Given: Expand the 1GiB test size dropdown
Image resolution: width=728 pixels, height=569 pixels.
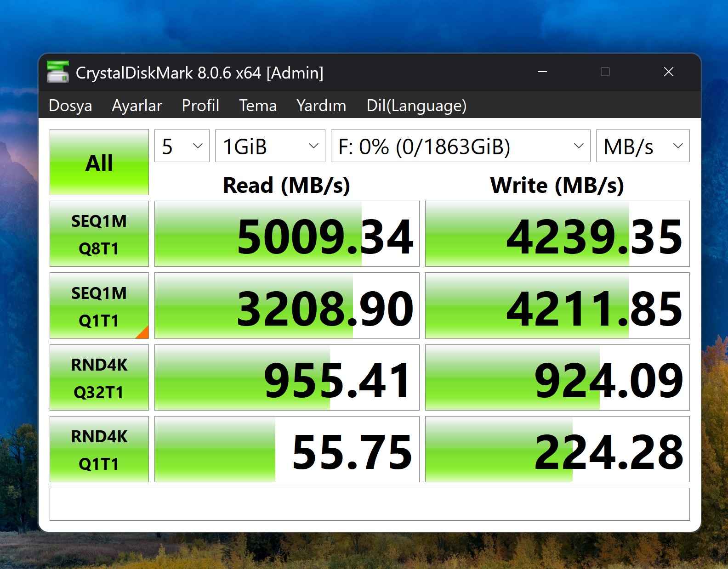Looking at the screenshot, I should 270,146.
